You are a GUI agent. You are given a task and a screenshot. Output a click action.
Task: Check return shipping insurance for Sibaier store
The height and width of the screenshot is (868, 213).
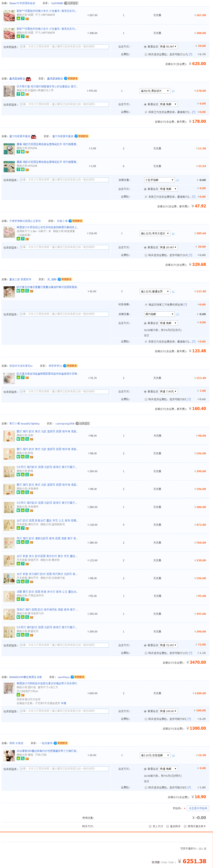click(x=146, y=54)
